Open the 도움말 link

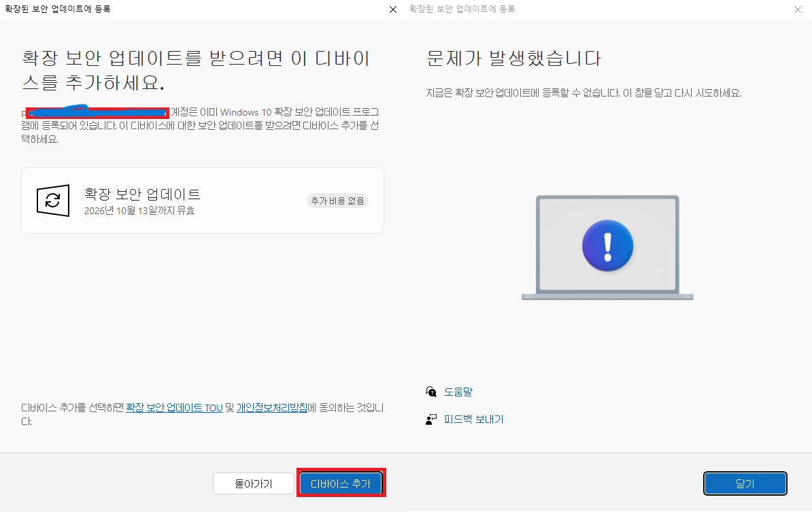pos(458,392)
